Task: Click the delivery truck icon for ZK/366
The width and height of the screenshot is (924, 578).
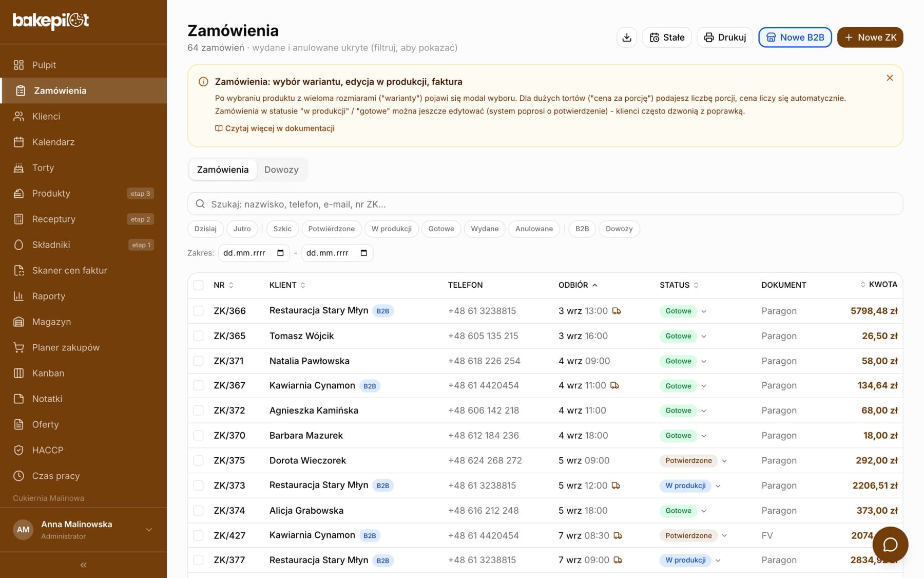Action: (617, 311)
